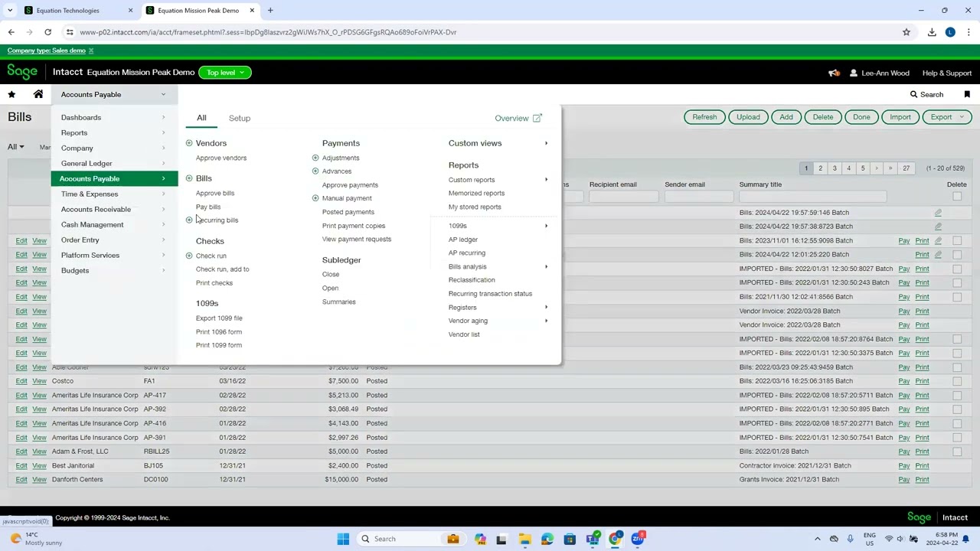The width and height of the screenshot is (980, 551).
Task: Open Help & Support link
Action: pos(947,73)
